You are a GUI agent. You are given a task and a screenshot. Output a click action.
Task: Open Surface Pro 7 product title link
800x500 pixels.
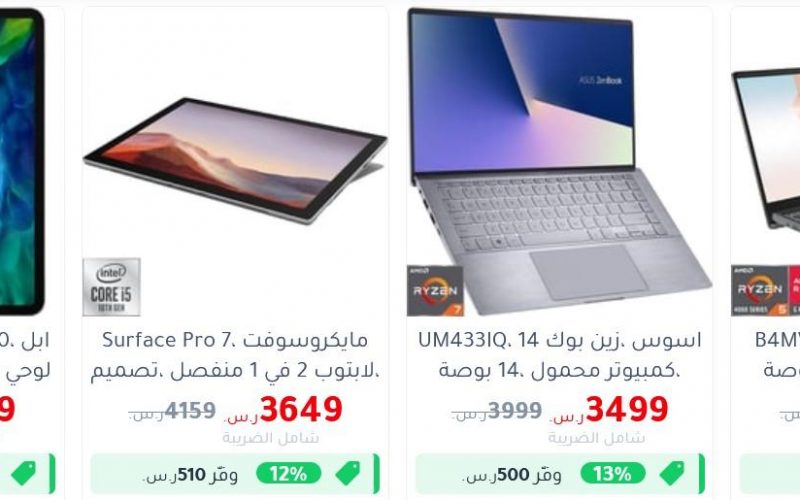pos(235,355)
